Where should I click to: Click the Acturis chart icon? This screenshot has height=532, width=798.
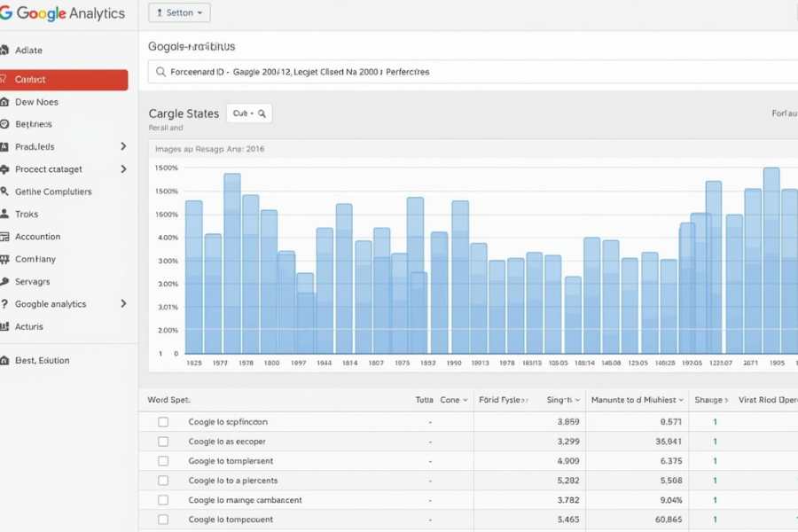(4, 326)
